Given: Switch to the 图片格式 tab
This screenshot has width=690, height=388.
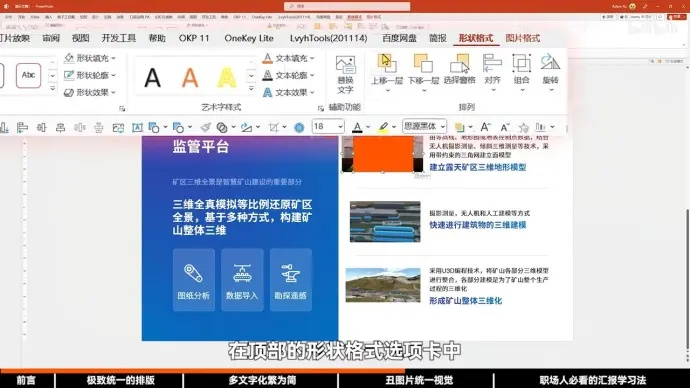Looking at the screenshot, I should (522, 38).
